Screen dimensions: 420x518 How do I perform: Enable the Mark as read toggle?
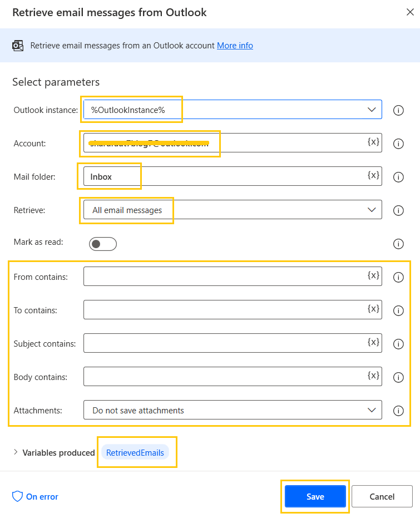pyautogui.click(x=102, y=244)
